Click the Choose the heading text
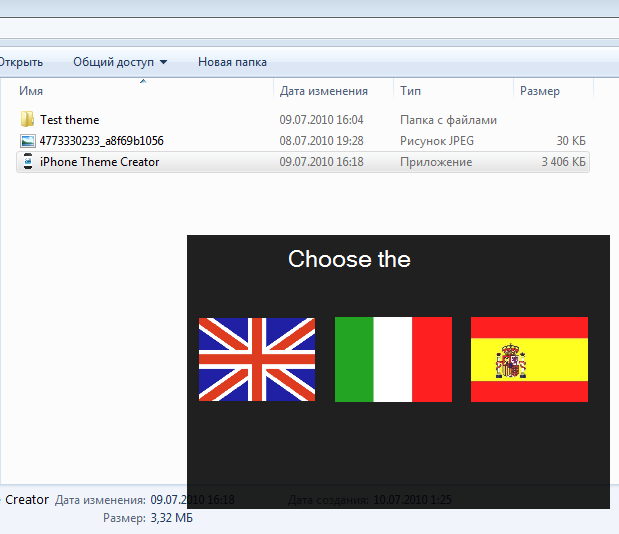This screenshot has height=534, width=619. click(349, 259)
